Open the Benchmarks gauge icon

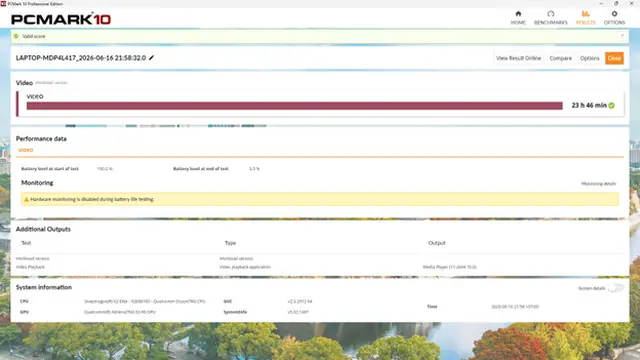tap(551, 14)
